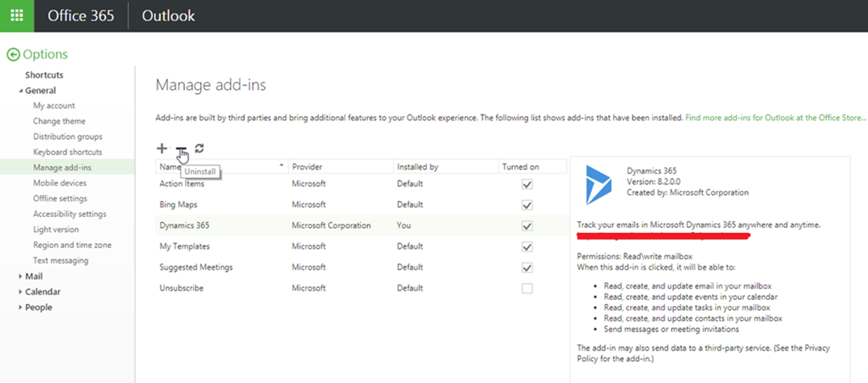Toggle Bing Maps turned on checkbox
Screen dimensions: 868x383
(x=527, y=205)
